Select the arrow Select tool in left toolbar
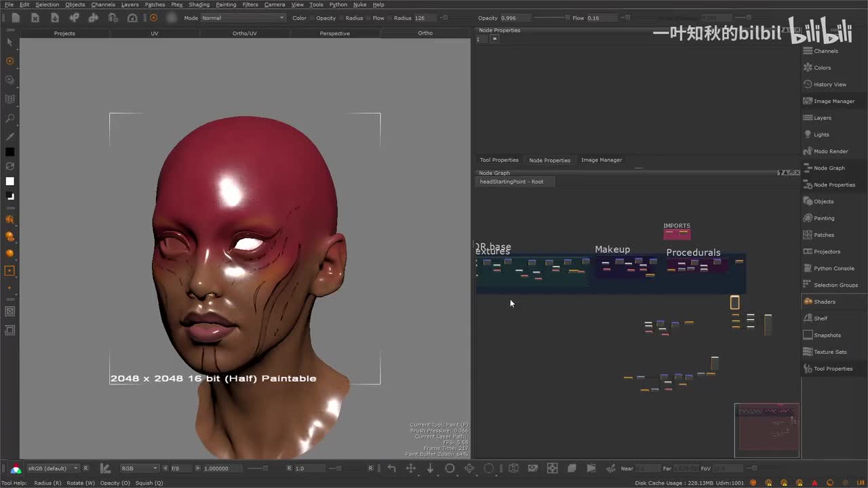Viewport: 868px width, 488px height. click(x=9, y=42)
